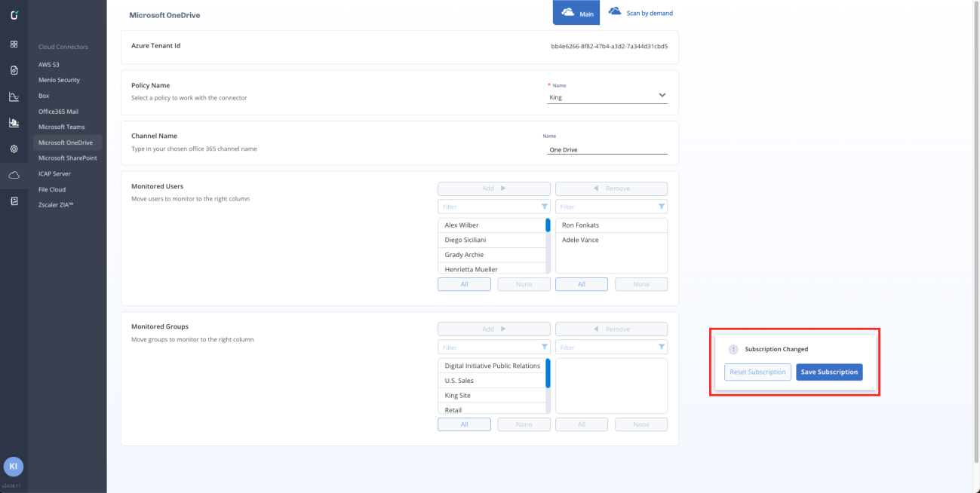Click the Monitored Groups left filter funnel icon
The width and height of the screenshot is (980, 493).
point(544,348)
